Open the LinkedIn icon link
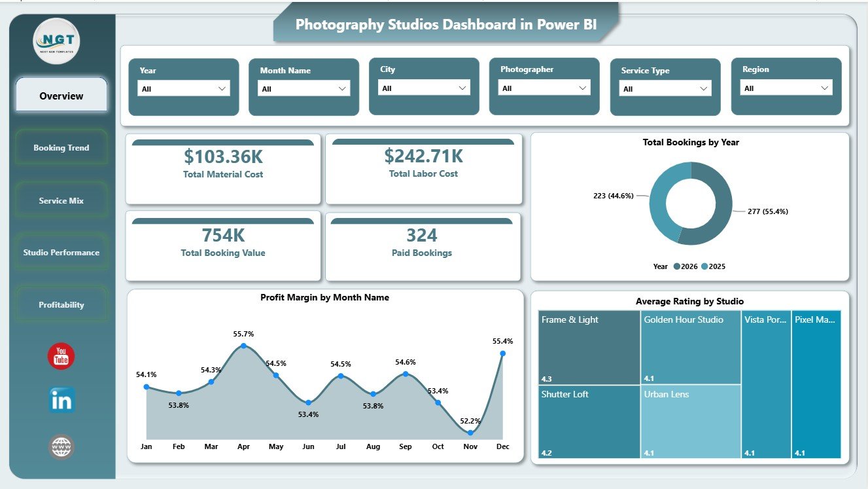The image size is (868, 489). 61,400
